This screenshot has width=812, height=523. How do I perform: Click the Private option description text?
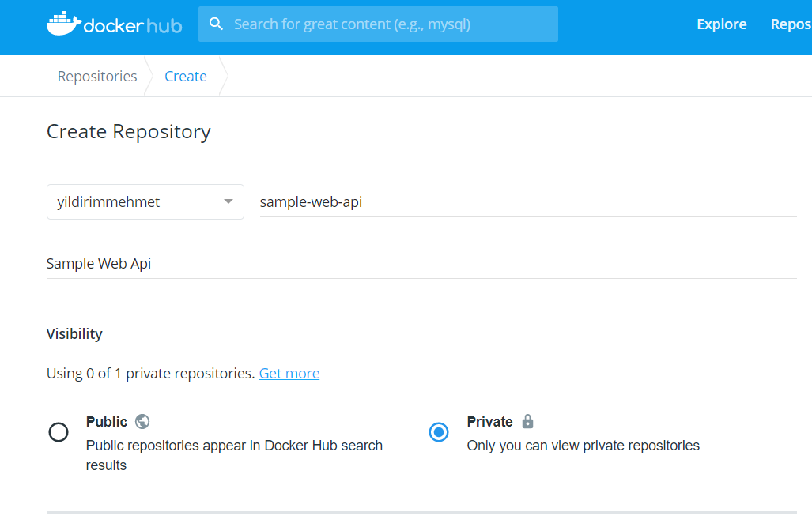pos(584,446)
